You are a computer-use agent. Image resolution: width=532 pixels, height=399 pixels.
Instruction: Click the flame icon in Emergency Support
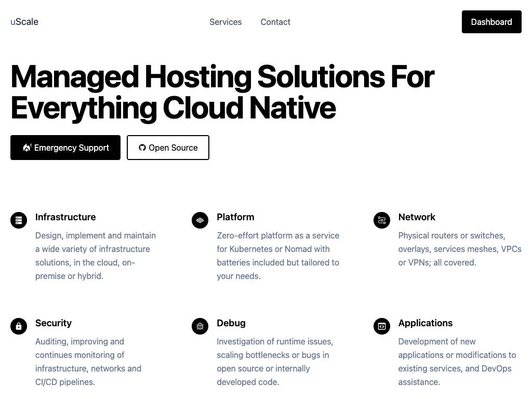coord(27,148)
